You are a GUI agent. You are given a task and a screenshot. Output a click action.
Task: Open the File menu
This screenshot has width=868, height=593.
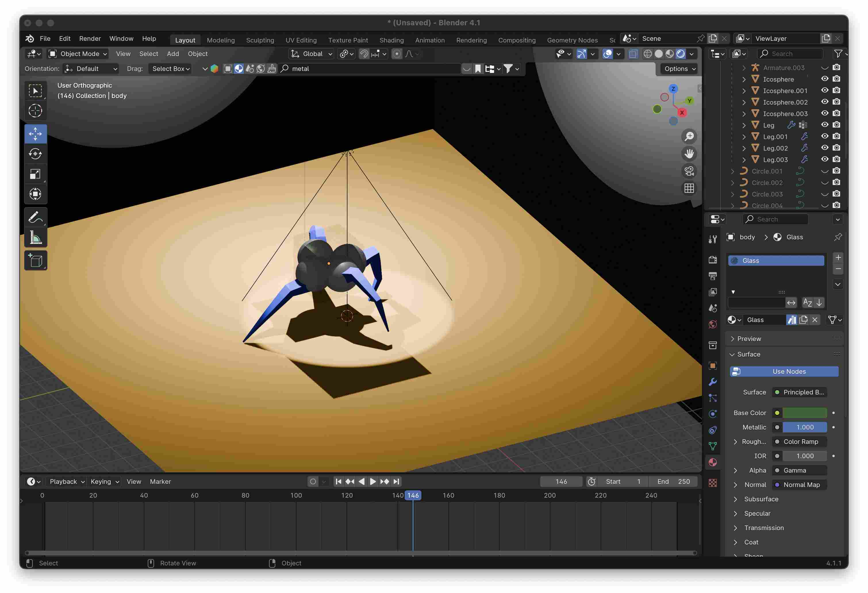click(45, 39)
